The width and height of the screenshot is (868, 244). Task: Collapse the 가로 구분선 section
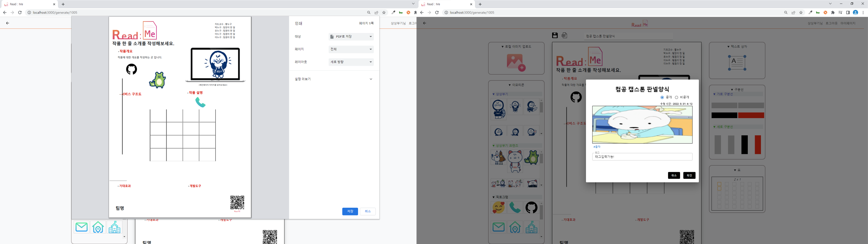coord(723,94)
